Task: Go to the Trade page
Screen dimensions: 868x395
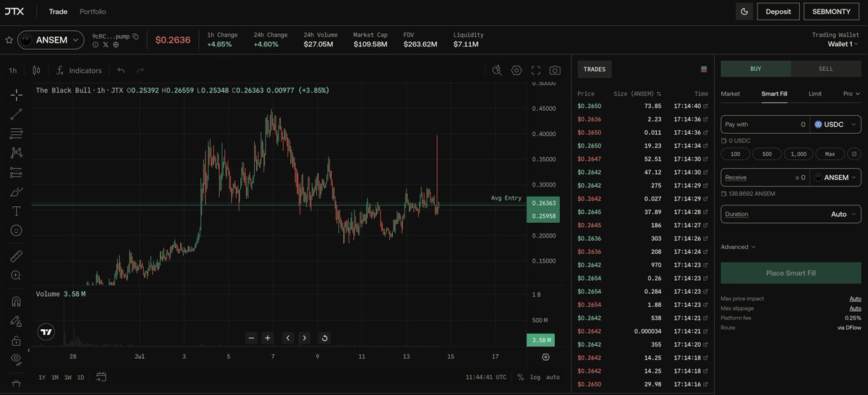Action: tap(58, 12)
